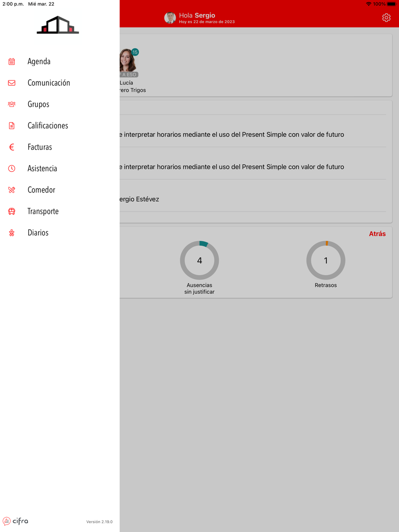Open the Comunicación menu item

pos(60,83)
